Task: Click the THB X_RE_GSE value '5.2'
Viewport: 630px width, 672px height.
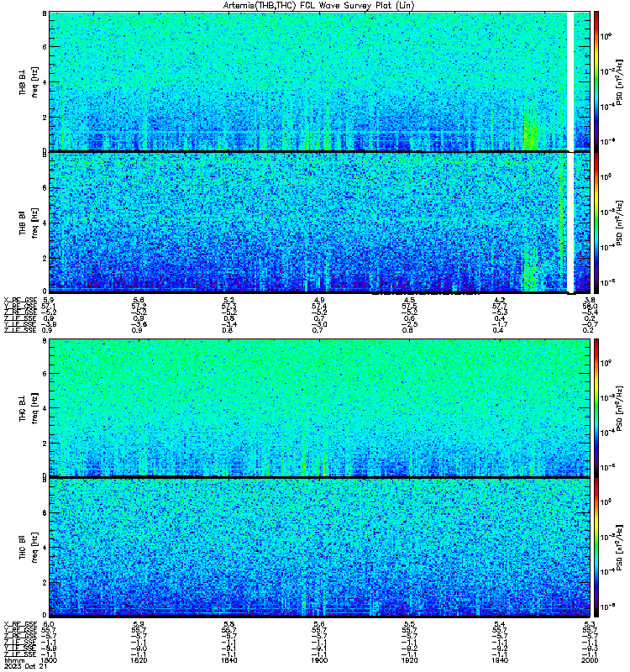Action: click(x=228, y=300)
